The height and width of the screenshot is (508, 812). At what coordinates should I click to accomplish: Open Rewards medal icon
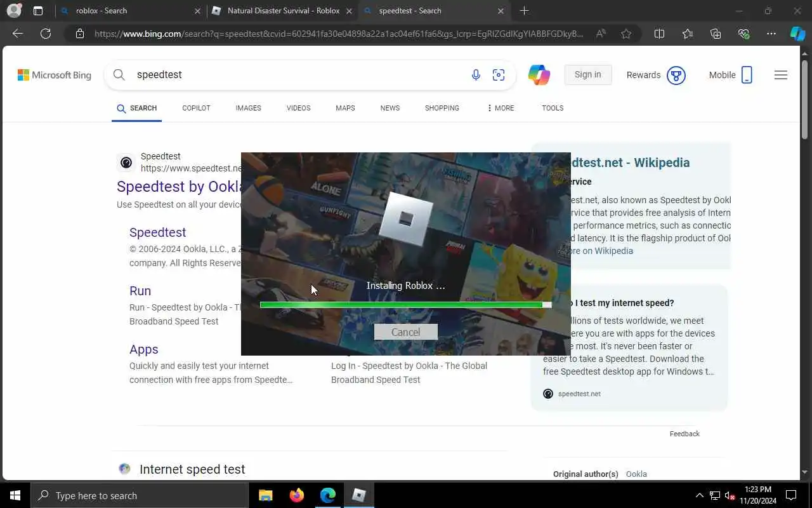pos(676,75)
